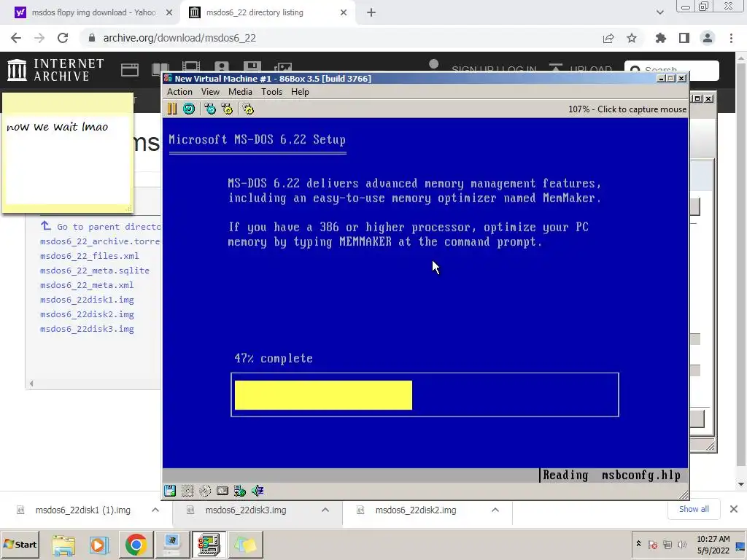Reload the archive.org page
The height and width of the screenshot is (560, 747).
pos(63,38)
